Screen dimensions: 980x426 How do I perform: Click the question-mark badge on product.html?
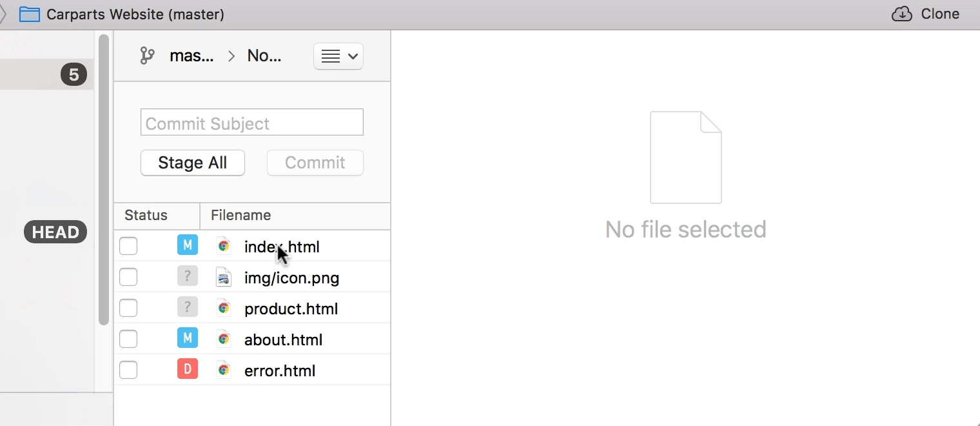[188, 307]
